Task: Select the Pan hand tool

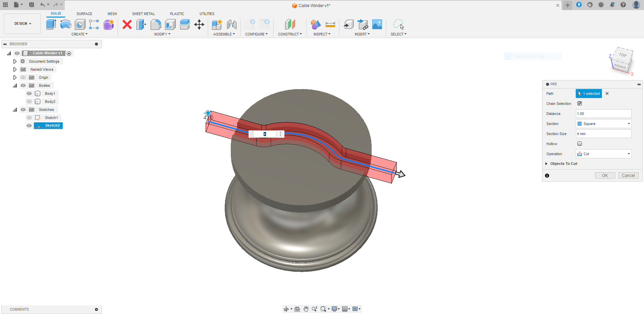Action: (306, 309)
